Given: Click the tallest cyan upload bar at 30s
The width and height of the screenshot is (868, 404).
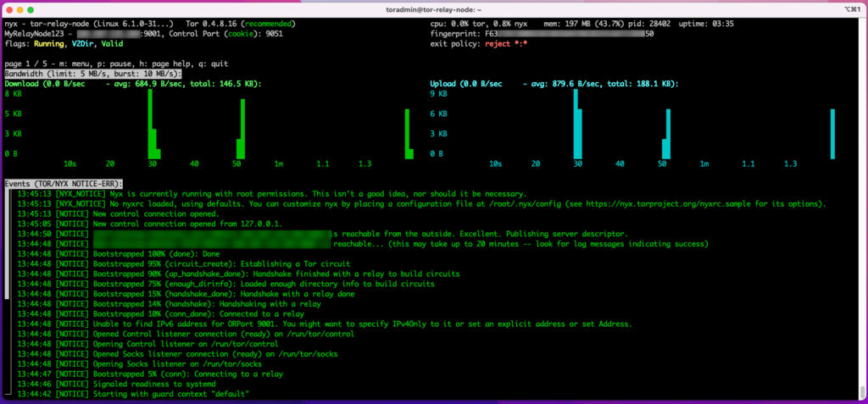Looking at the screenshot, I should click(x=576, y=124).
